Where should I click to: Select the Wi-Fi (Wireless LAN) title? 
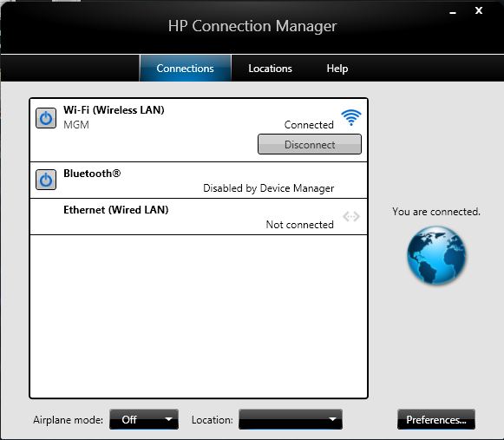(114, 110)
